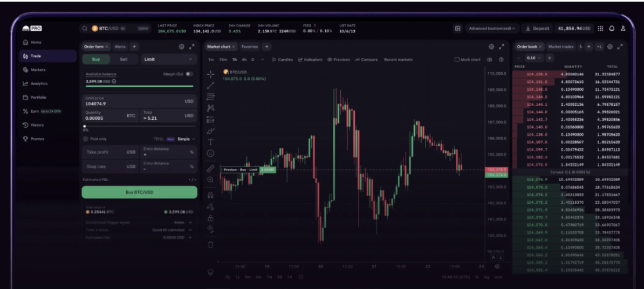644x289 pixels.
Task: Click the Quantity BTC input field
Action: point(111,116)
